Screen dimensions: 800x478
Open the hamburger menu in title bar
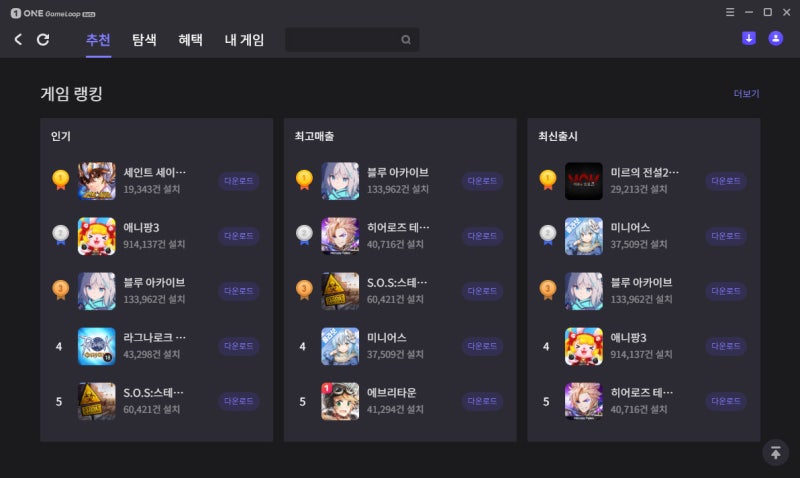point(730,12)
